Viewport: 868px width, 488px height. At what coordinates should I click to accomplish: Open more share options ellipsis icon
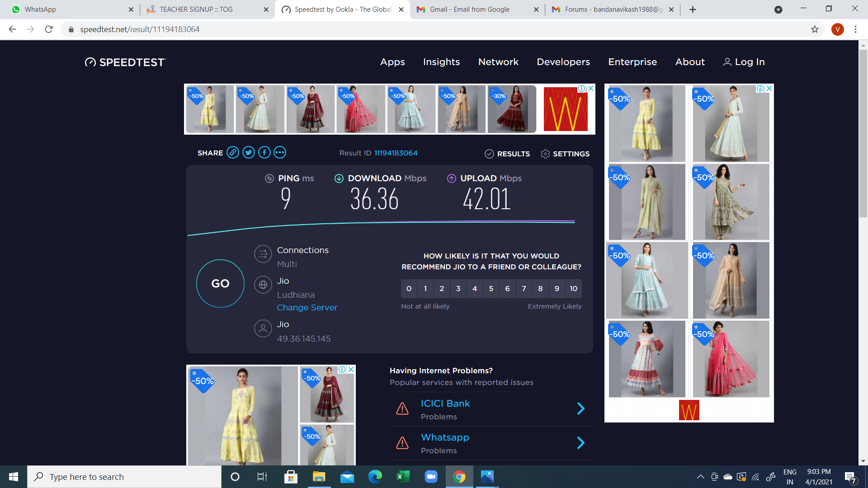280,153
